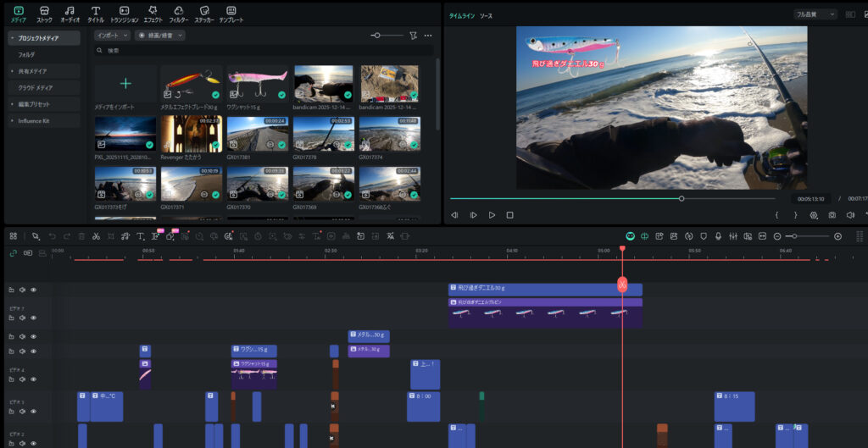Viewport: 868px width, 448px height.
Task: Open the インポート (Import) dropdown
Action: click(112, 36)
